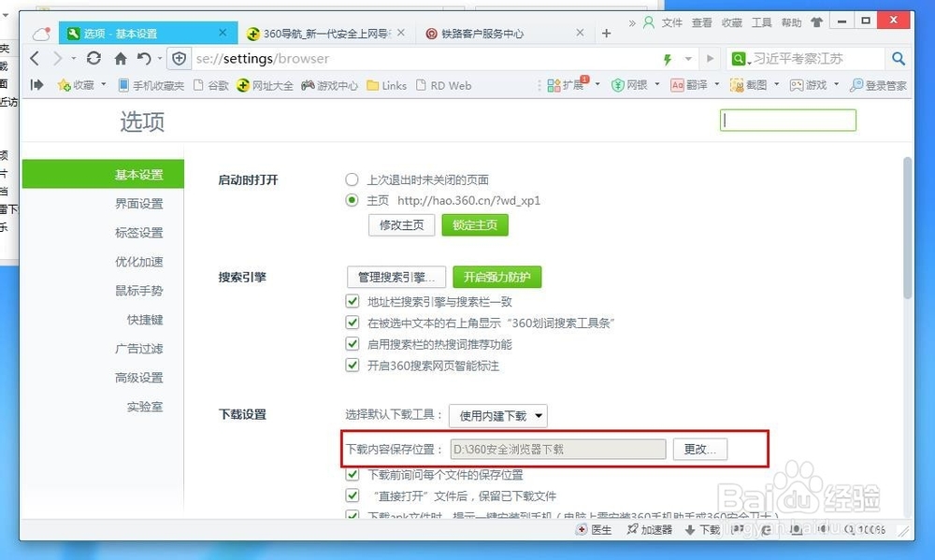Expand 扩展 dropdown arrow
Viewport: 935px width, 560px height.
597,85
